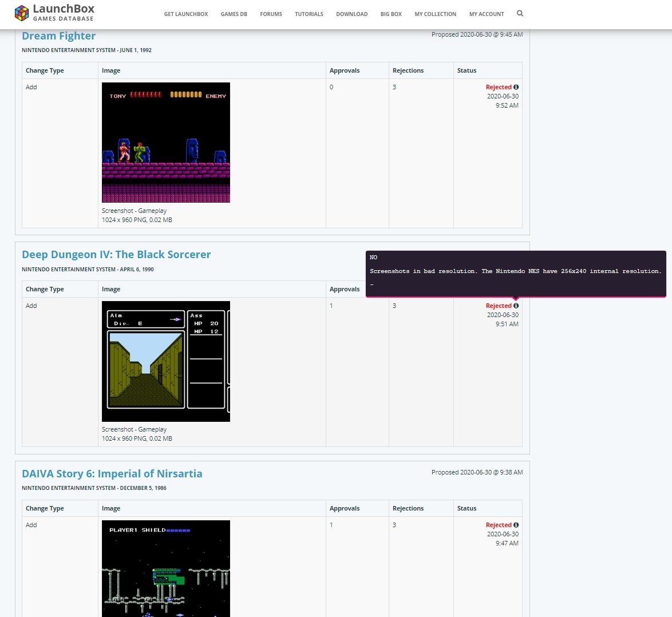Click the Rejected status for Dream Fighter
672x617 pixels.
pos(499,87)
